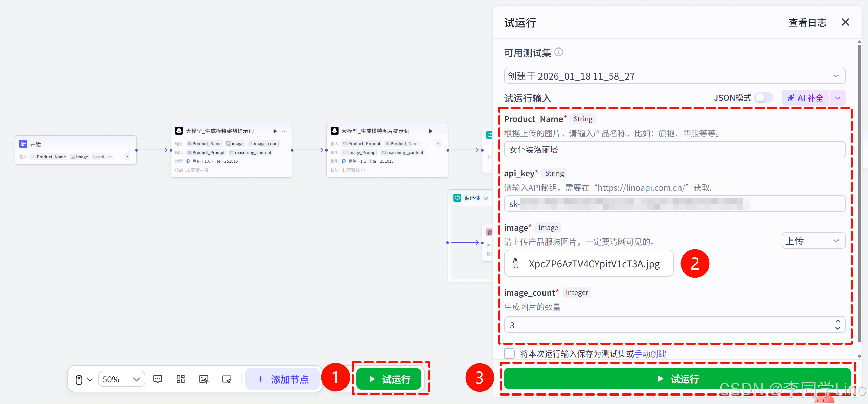
Task: Click the 手动创建 link
Action: click(650, 354)
